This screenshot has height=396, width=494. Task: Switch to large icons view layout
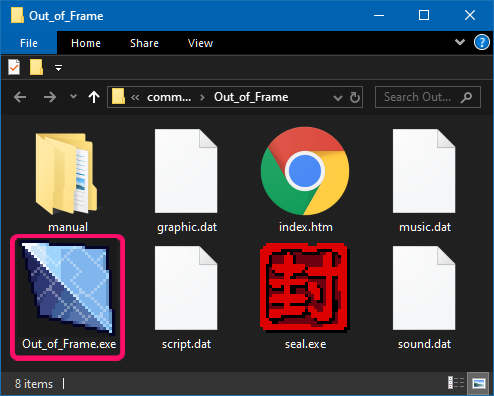[479, 383]
